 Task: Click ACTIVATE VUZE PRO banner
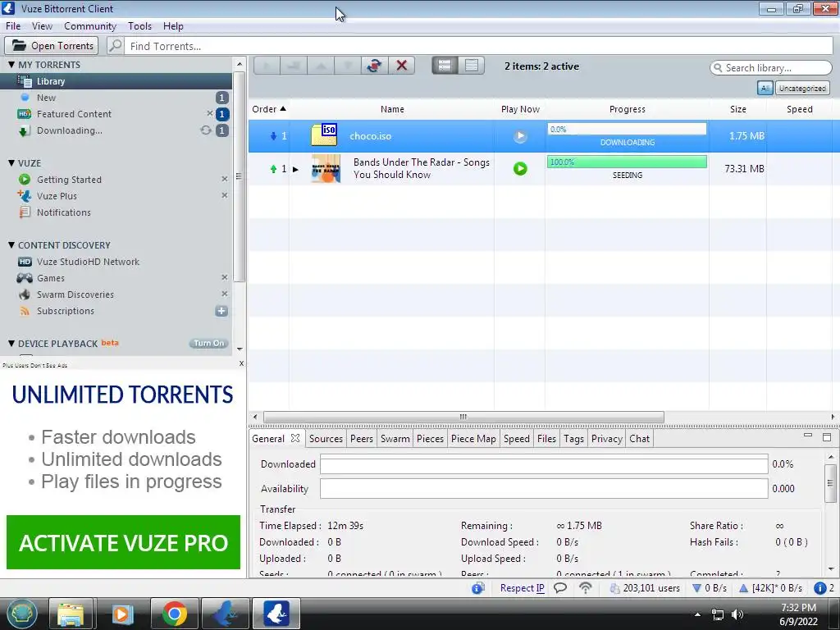click(x=123, y=542)
